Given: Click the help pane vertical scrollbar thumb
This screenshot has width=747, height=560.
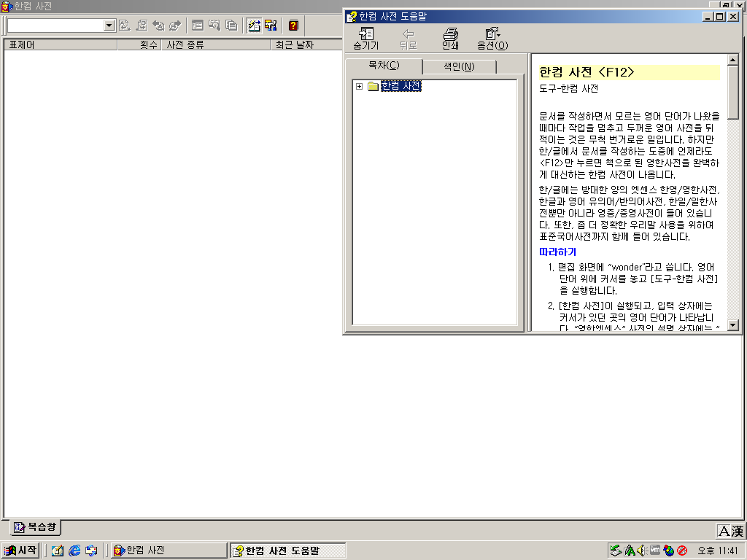Looking at the screenshot, I should (x=732, y=92).
